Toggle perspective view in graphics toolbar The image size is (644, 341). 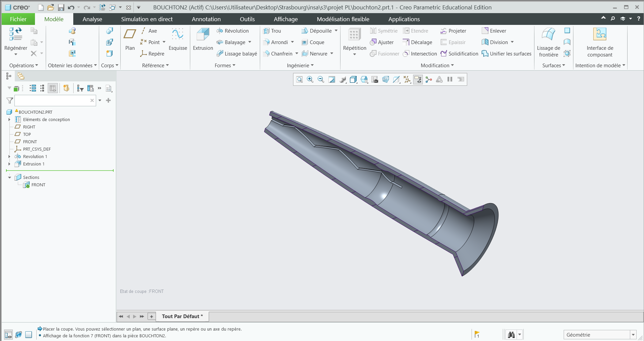(386, 79)
